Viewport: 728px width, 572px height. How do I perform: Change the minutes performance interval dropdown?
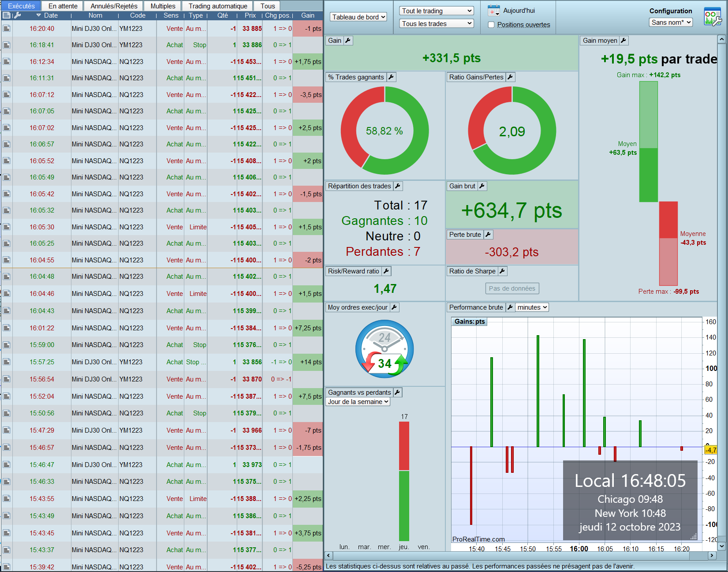click(532, 307)
